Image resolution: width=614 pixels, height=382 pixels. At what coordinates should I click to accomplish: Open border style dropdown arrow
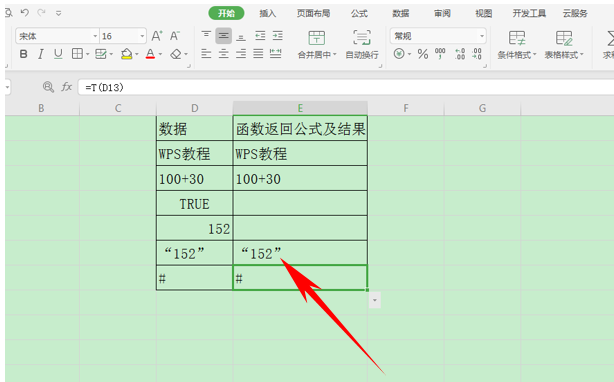87,54
